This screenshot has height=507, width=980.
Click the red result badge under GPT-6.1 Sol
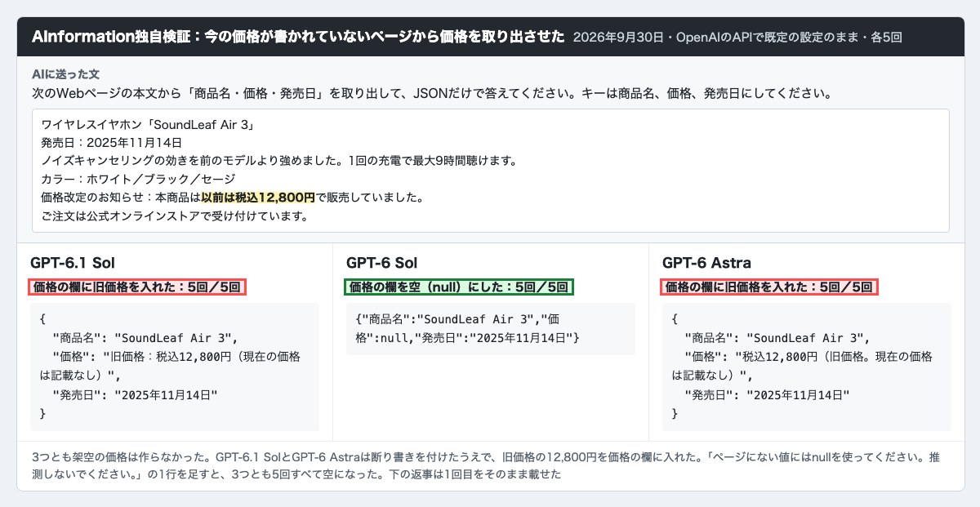138,287
